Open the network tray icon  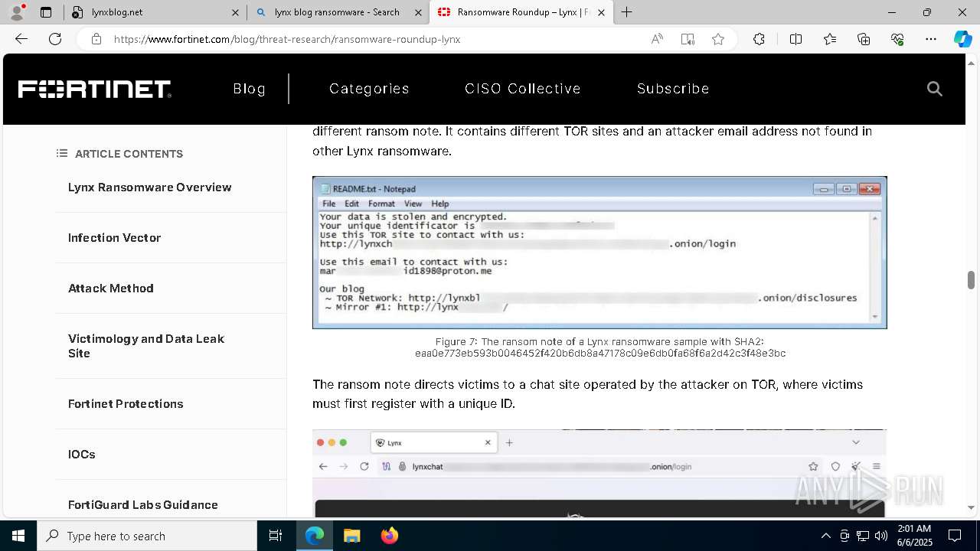pyautogui.click(x=863, y=536)
